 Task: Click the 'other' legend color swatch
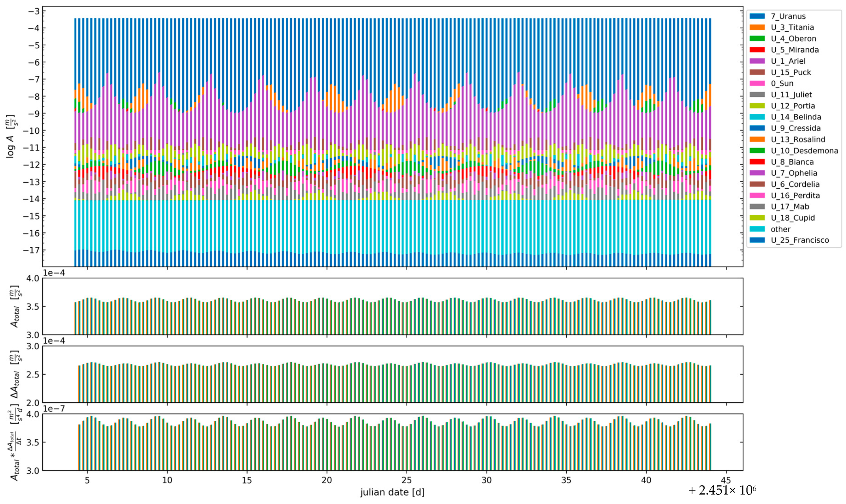(x=757, y=229)
